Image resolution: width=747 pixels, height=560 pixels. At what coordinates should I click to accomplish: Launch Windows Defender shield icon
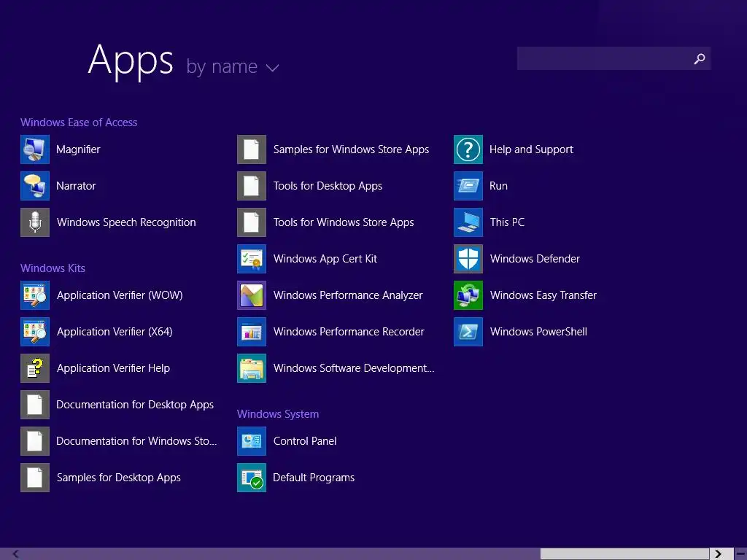point(468,259)
